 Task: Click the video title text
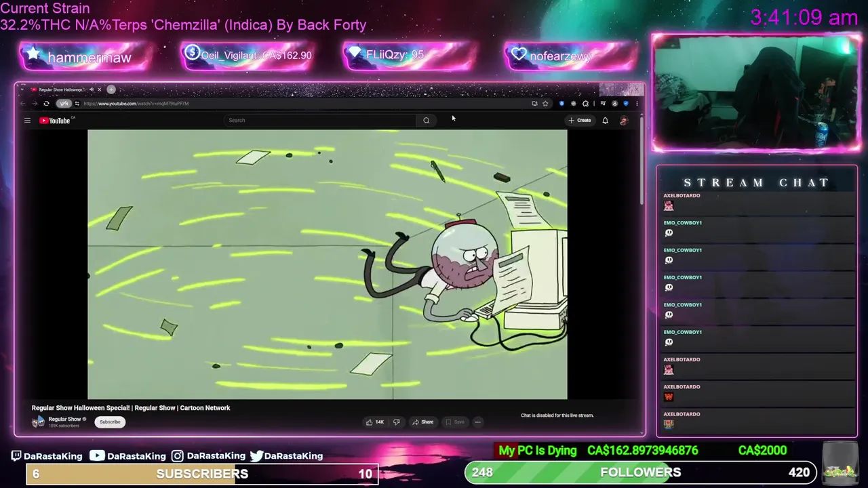point(131,408)
